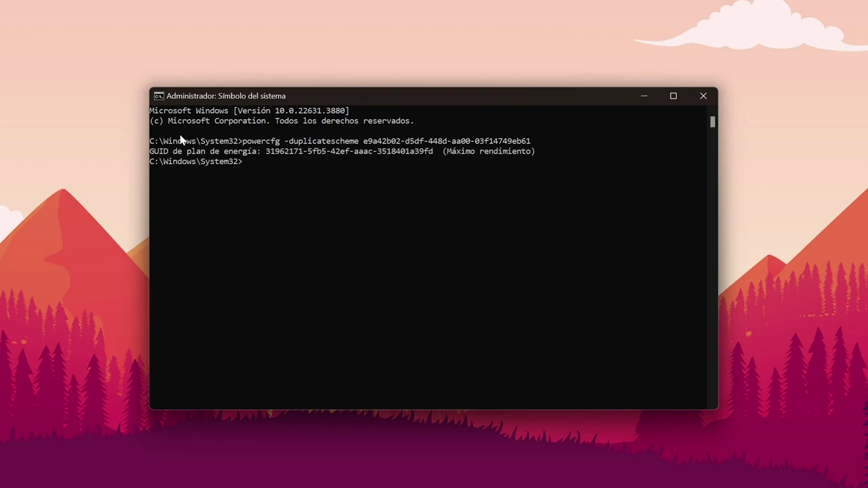
Task: Maximize the Símbolo del sistema window
Action: tap(673, 96)
